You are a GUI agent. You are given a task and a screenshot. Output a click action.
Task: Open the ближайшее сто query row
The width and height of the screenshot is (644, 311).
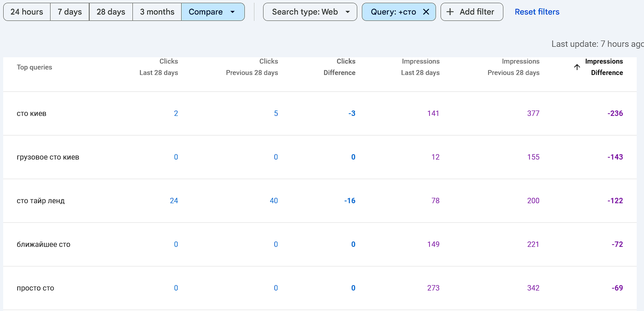43,245
